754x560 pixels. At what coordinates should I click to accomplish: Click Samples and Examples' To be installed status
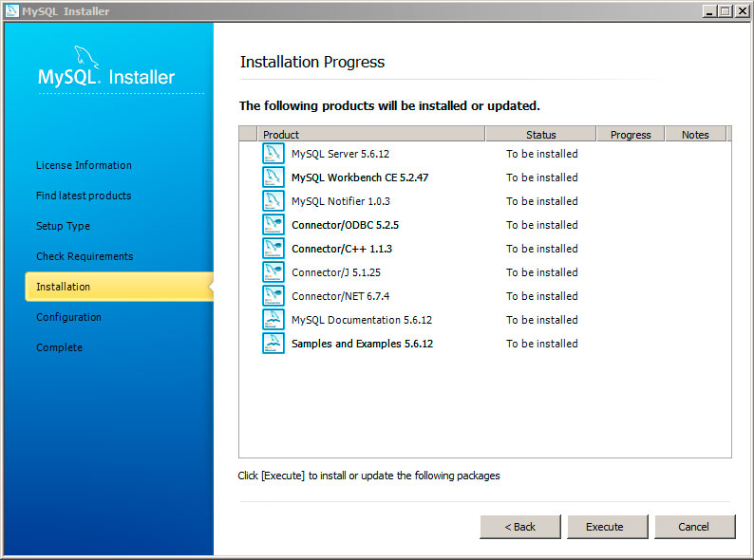pyautogui.click(x=542, y=344)
